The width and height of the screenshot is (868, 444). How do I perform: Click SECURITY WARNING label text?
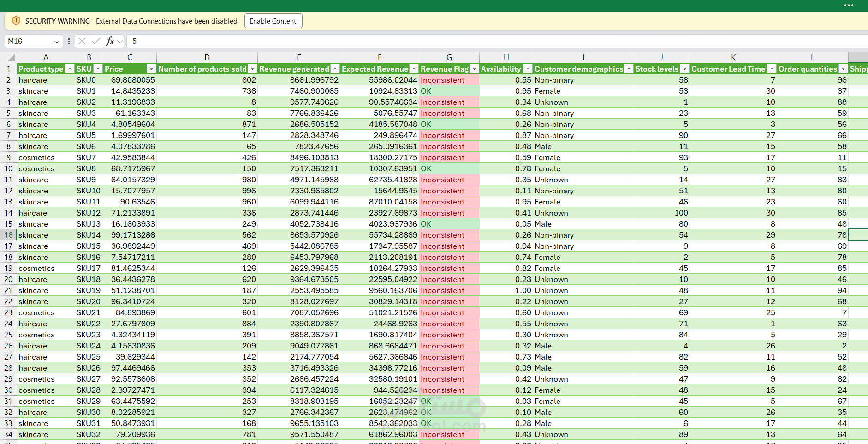tap(58, 21)
